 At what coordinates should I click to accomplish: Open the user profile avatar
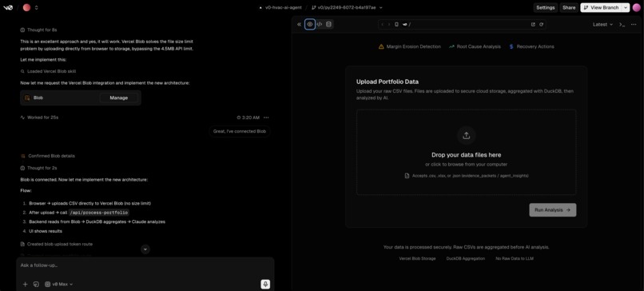click(636, 7)
